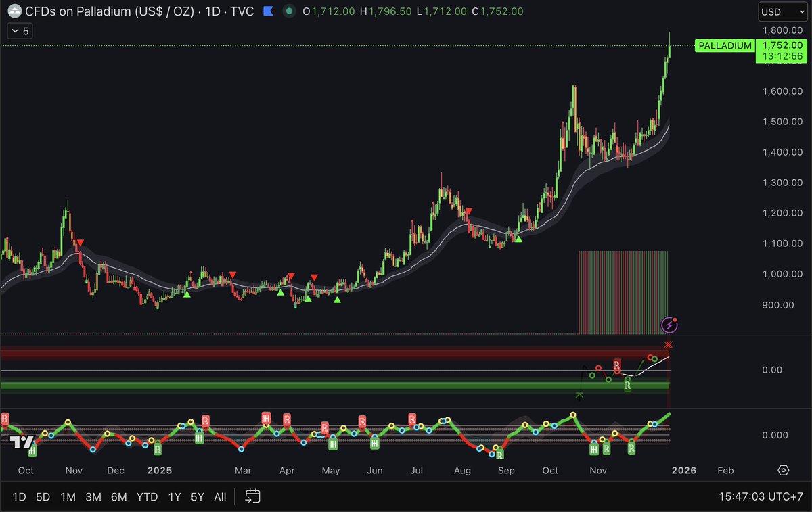Open the go-to-date calendar icon
This screenshot has width=812, height=512.
pyautogui.click(x=253, y=496)
